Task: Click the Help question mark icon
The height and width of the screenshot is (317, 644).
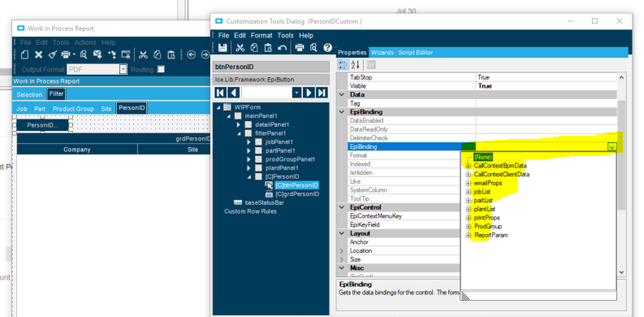Action: click(x=327, y=48)
